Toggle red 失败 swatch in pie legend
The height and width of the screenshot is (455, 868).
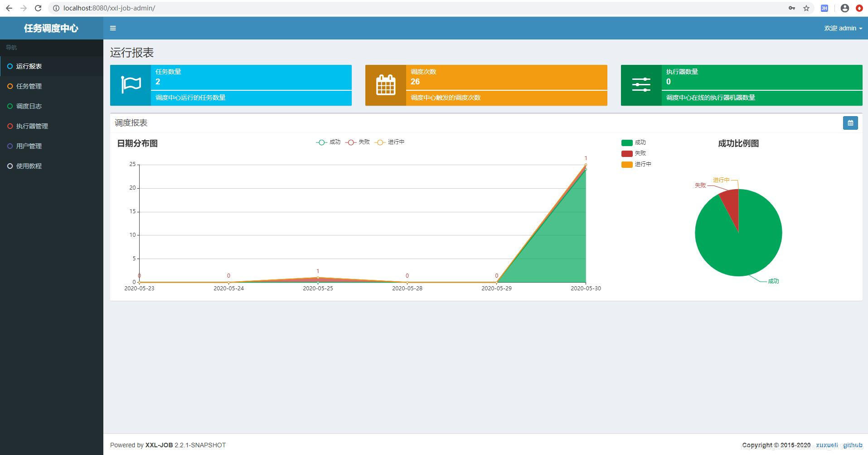[627, 153]
